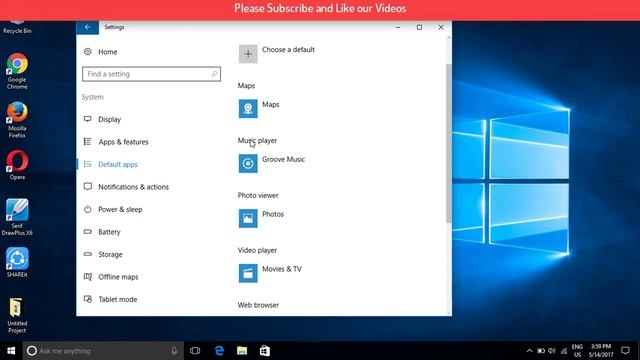Maximize the Settings window
Screen dimensions: 640x360
[419, 27]
